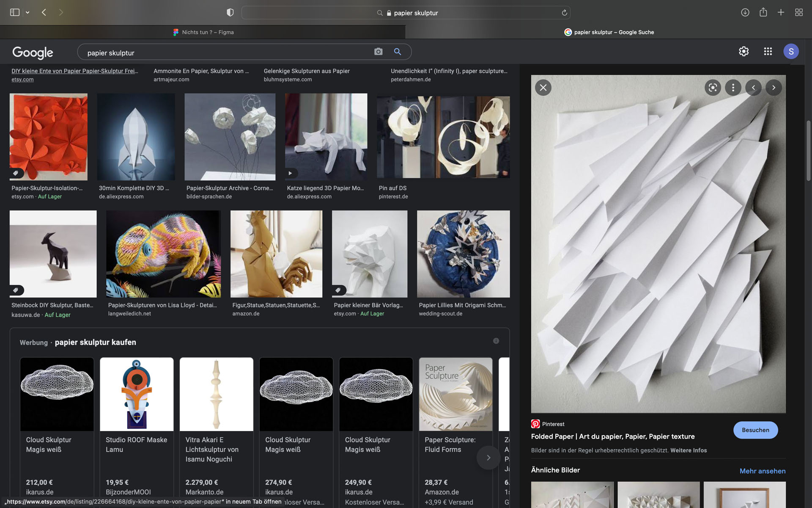Open the sidebar options dropdown chevron
812x508 pixels.
click(x=27, y=13)
